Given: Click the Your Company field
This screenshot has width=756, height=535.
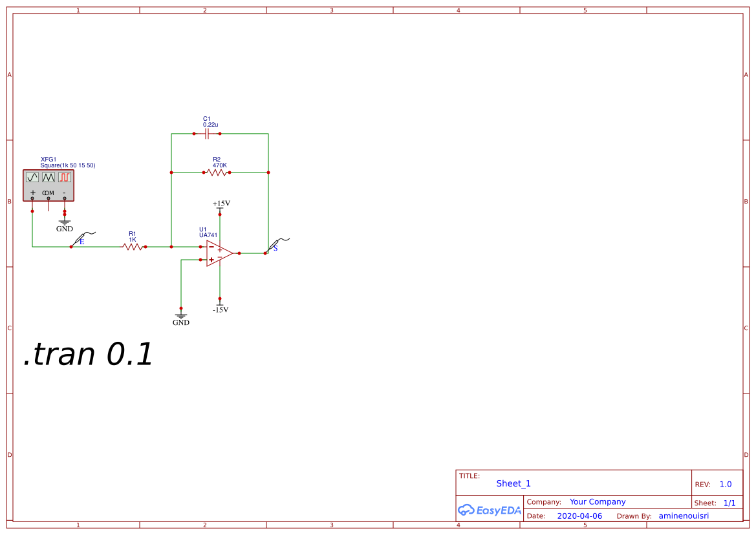Looking at the screenshot, I should pos(597,501).
